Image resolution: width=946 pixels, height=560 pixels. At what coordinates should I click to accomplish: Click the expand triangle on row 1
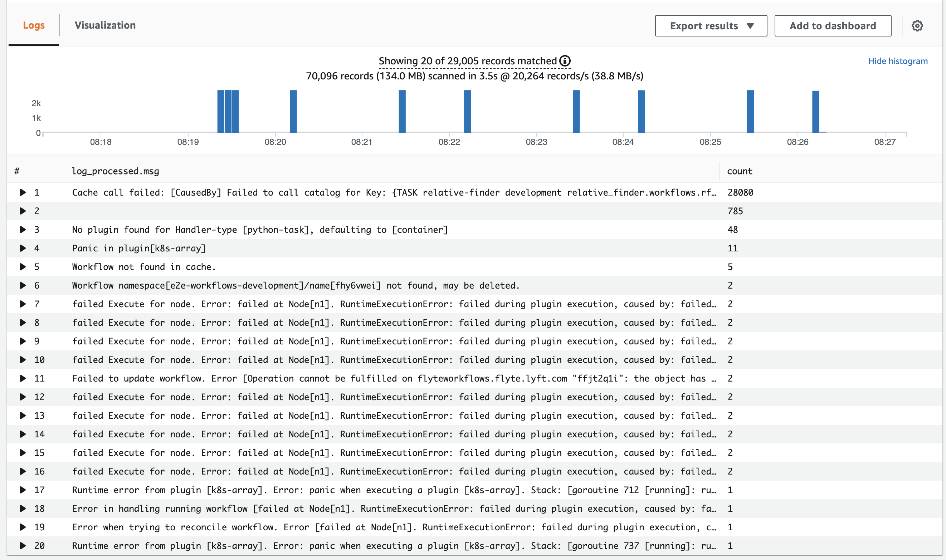pyautogui.click(x=23, y=192)
